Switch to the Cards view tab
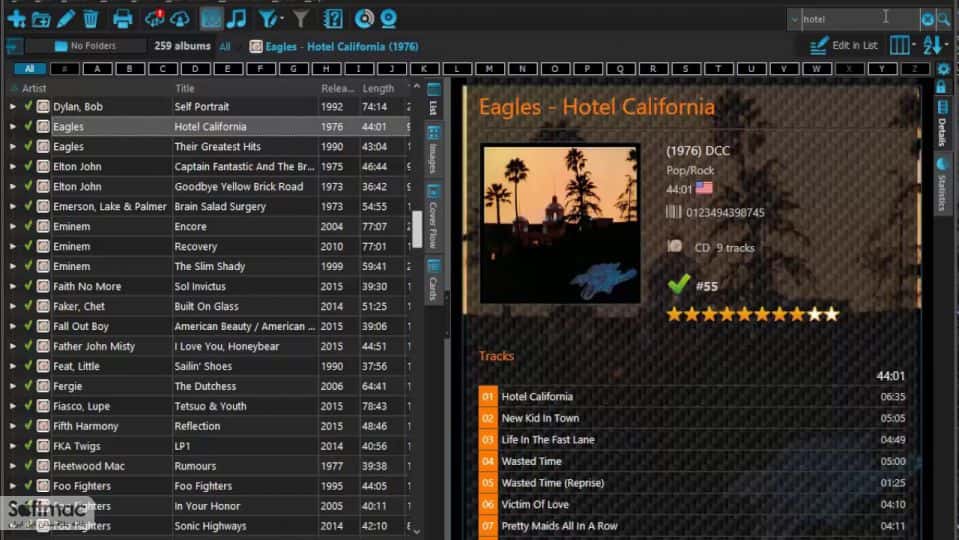This screenshot has width=959, height=540. tap(434, 280)
